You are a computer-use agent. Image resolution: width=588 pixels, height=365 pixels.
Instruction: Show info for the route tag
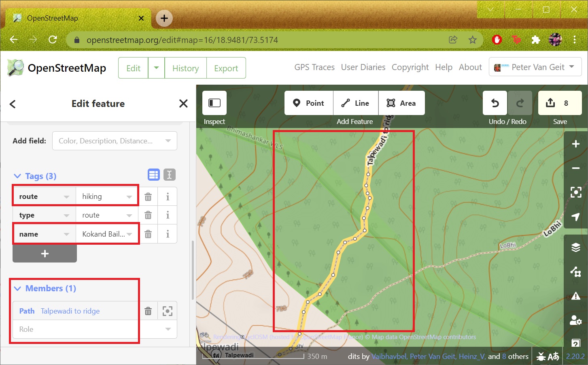tap(168, 196)
